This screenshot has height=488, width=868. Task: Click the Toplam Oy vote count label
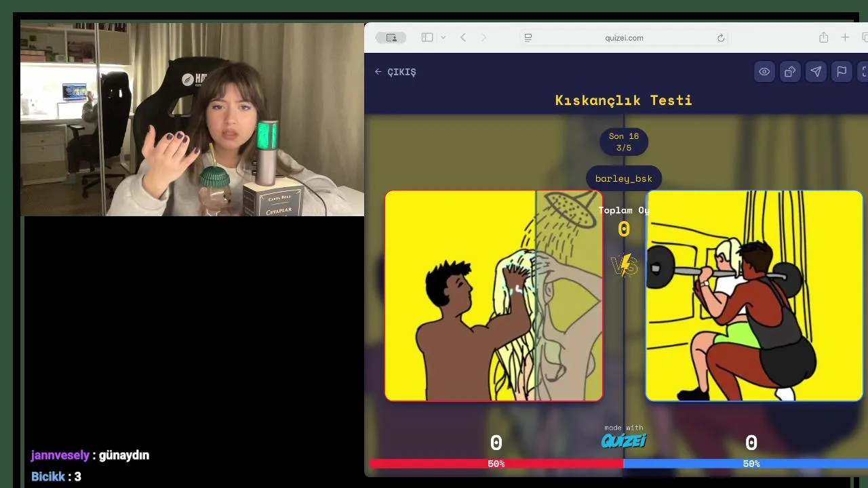[624, 210]
